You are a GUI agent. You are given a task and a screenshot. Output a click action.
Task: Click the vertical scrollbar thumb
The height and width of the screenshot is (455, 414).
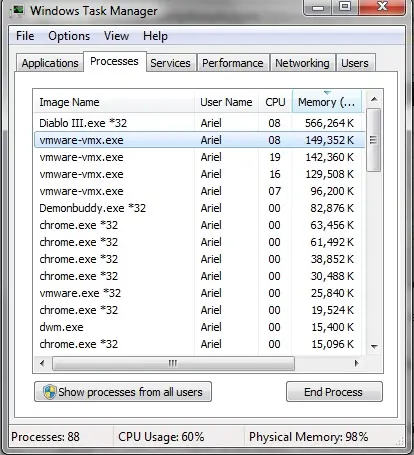click(373, 140)
